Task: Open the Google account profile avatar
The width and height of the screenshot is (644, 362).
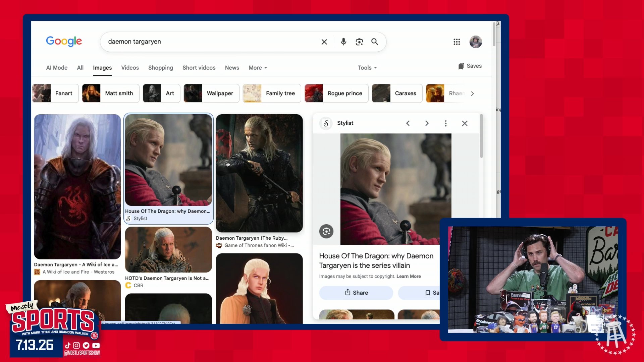Action: (x=476, y=42)
